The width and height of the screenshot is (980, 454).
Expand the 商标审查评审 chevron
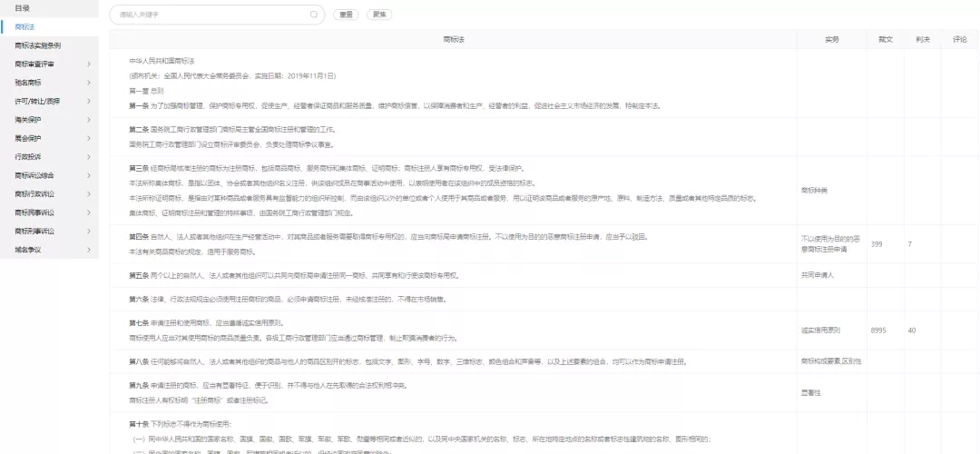[x=89, y=64]
